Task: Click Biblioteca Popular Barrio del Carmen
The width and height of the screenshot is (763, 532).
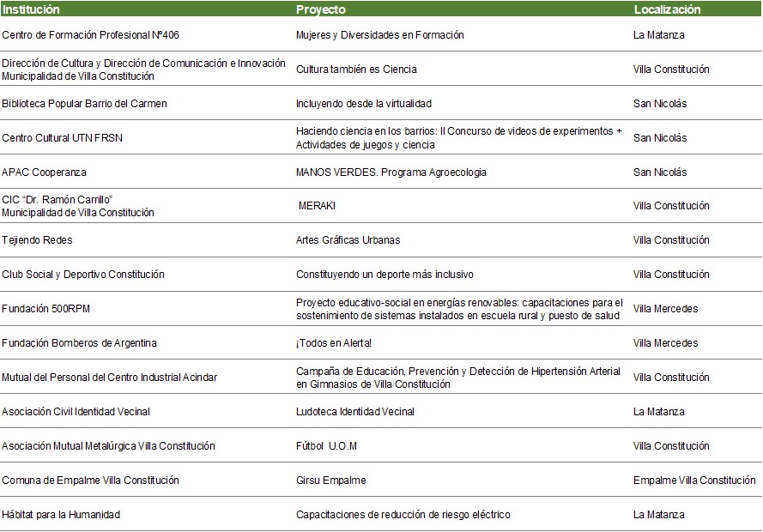Action: pos(84,104)
